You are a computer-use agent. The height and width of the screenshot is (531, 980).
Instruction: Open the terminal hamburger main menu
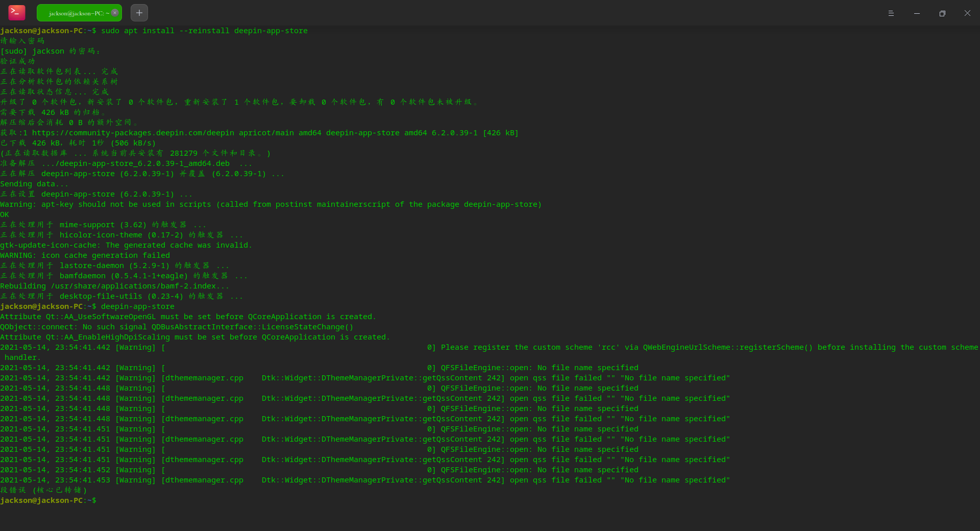891,13
